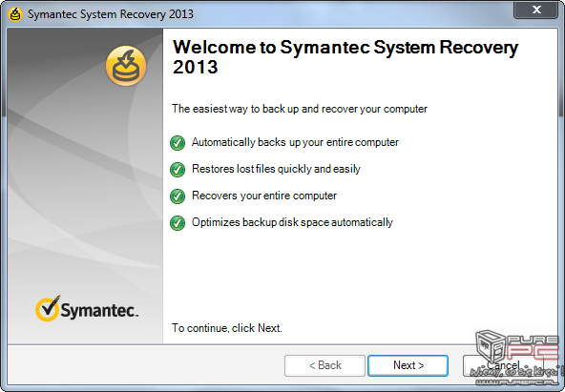Click 'Optimizes backup disk space automatically' text
Screen dimensions: 565x392
coord(292,222)
